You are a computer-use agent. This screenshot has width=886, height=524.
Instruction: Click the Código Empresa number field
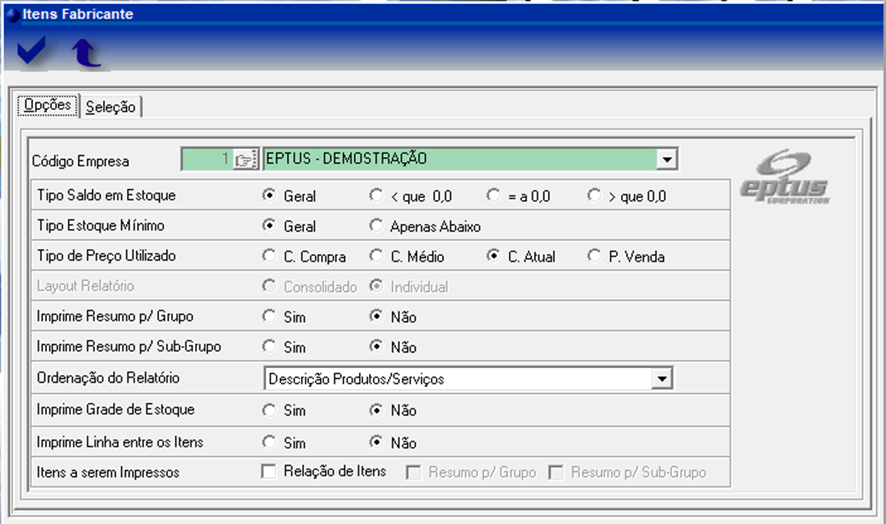(206, 159)
